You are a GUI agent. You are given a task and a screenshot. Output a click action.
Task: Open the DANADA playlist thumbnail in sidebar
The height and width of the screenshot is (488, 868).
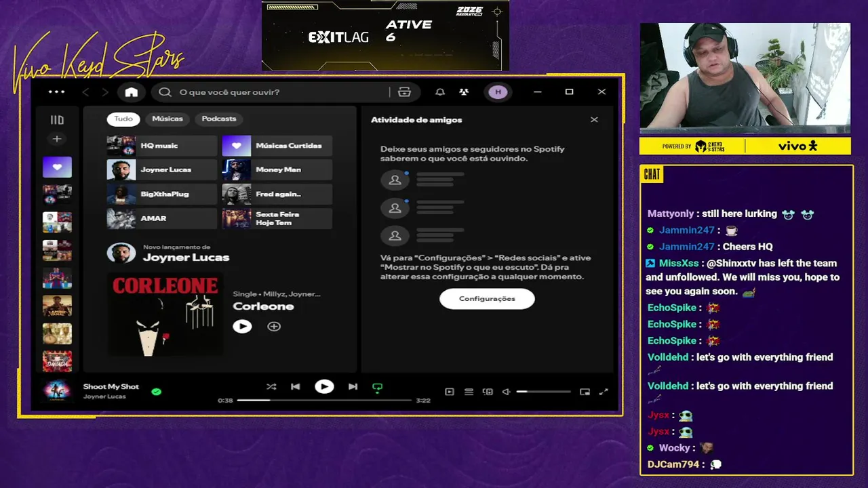pos(57,361)
